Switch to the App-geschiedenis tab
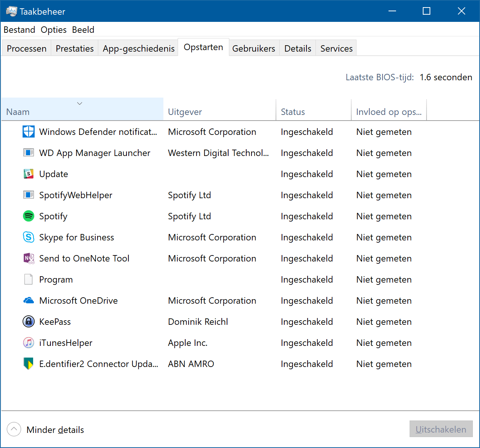 click(x=139, y=48)
